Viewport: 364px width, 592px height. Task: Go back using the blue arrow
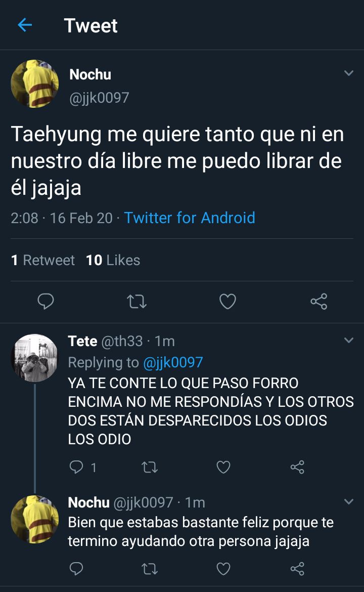coord(25,25)
